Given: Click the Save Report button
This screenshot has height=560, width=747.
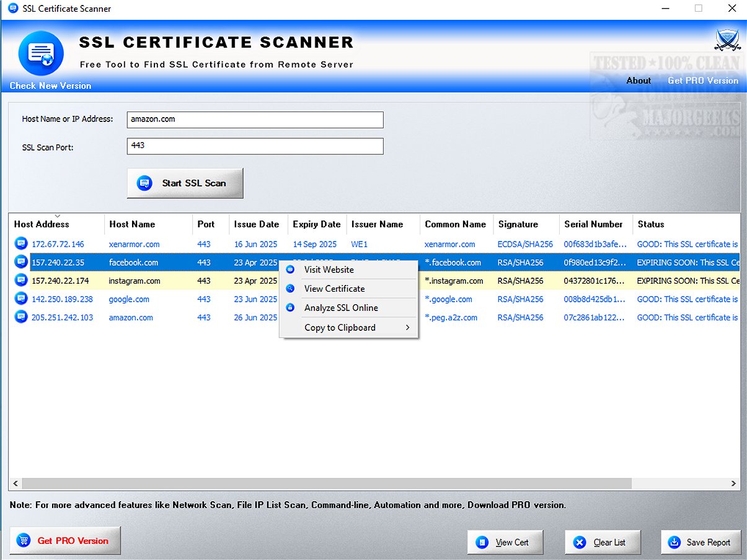Looking at the screenshot, I should click(701, 542).
